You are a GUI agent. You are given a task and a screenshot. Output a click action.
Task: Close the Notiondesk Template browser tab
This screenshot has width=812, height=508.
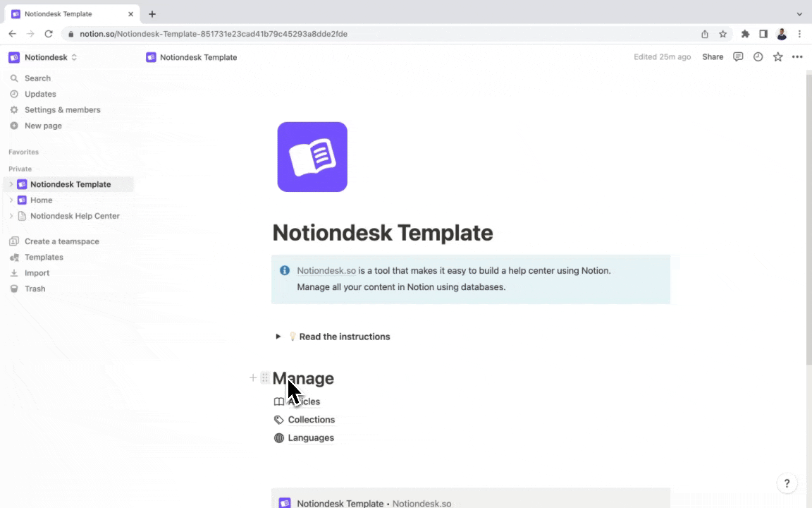click(x=130, y=14)
